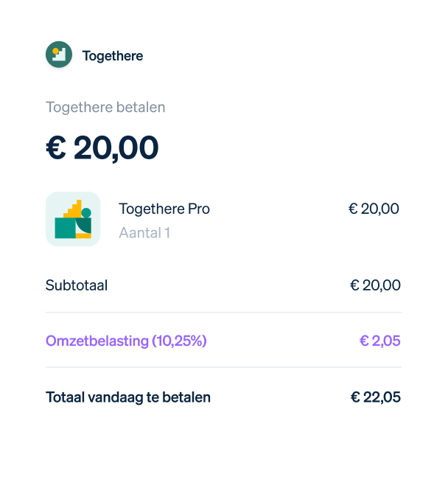This screenshot has width=448, height=491.
Task: Select the Subtotaal label
Action: tap(77, 285)
